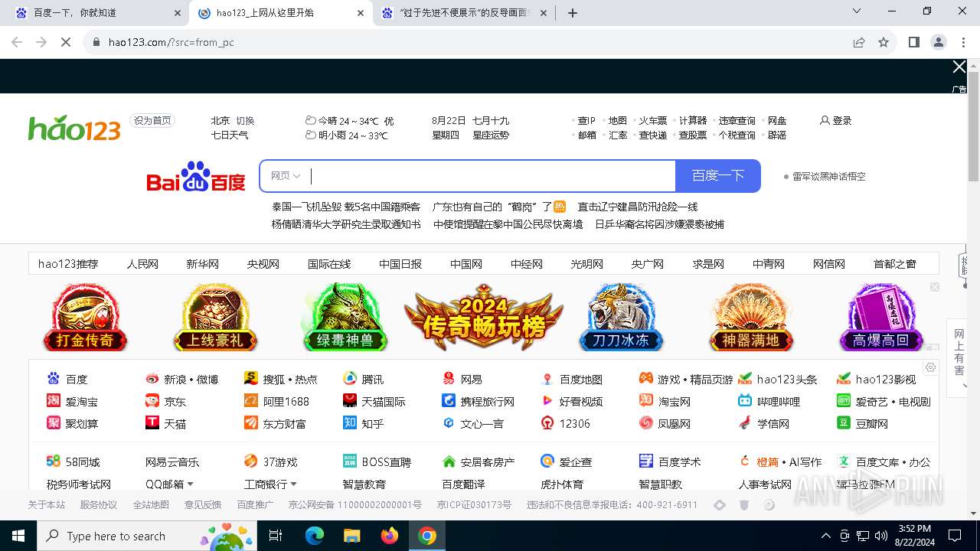This screenshot has height=551, width=980.
Task: Click the 哔哩哔哩 TV icon
Action: [744, 401]
